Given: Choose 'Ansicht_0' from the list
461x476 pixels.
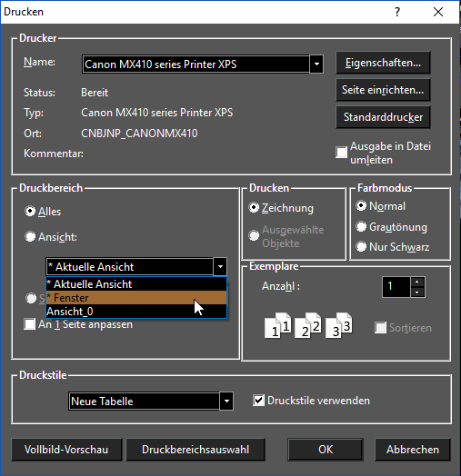Looking at the screenshot, I should click(x=136, y=312).
